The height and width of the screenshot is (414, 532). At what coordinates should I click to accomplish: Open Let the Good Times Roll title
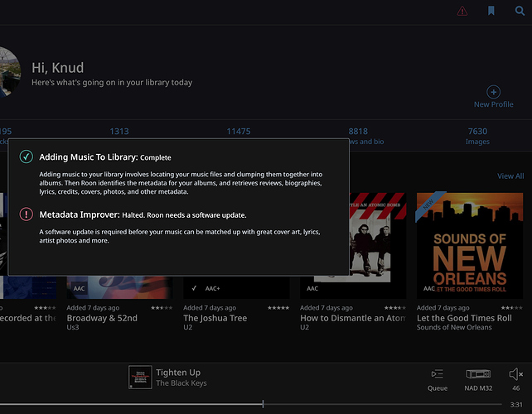click(464, 318)
